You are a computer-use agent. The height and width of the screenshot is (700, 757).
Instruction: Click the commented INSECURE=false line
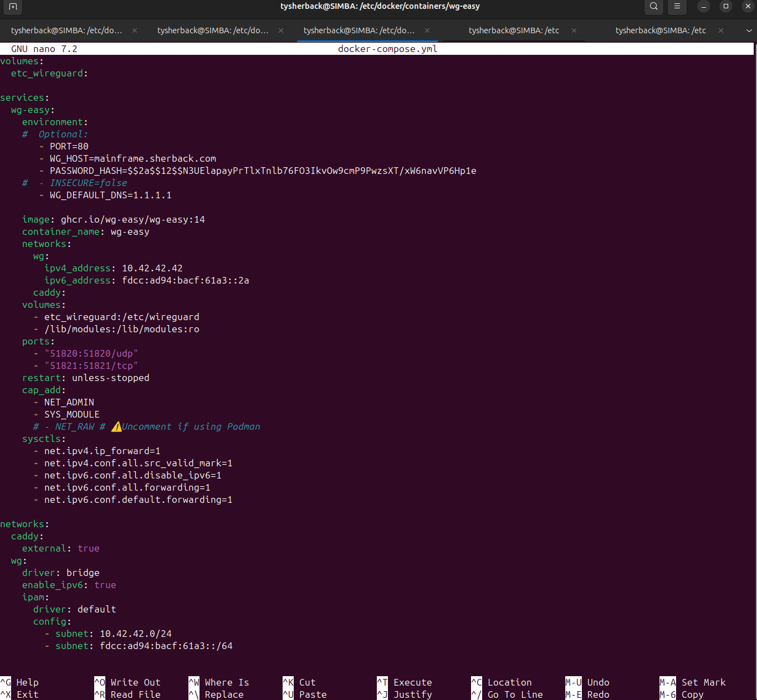[75, 183]
